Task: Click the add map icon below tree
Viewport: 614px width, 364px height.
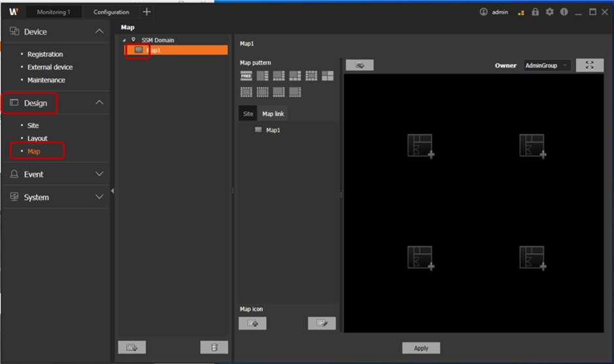Action: pos(132,347)
